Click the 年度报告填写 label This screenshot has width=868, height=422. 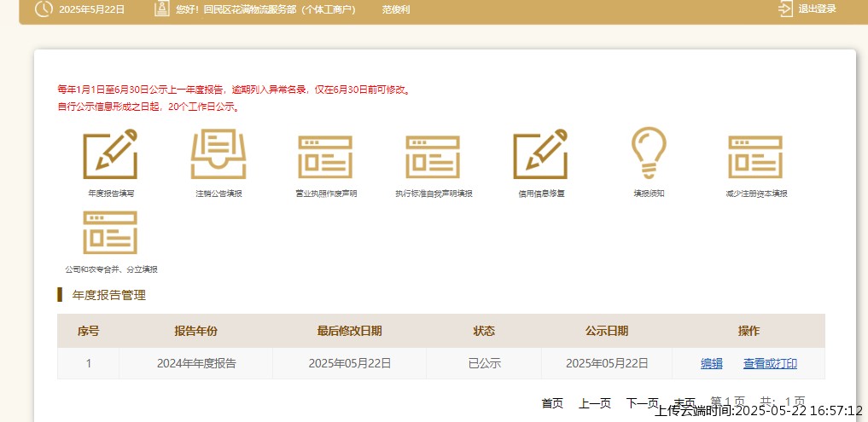point(111,194)
